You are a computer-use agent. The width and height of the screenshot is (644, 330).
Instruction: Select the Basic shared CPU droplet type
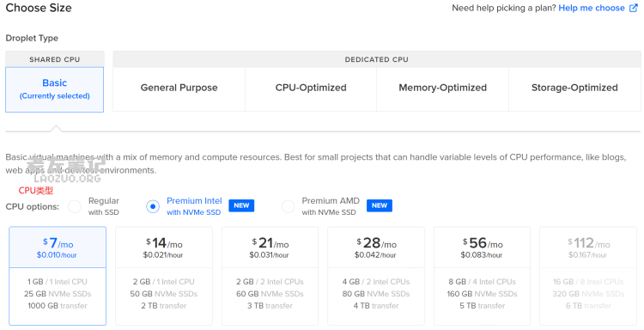point(55,89)
